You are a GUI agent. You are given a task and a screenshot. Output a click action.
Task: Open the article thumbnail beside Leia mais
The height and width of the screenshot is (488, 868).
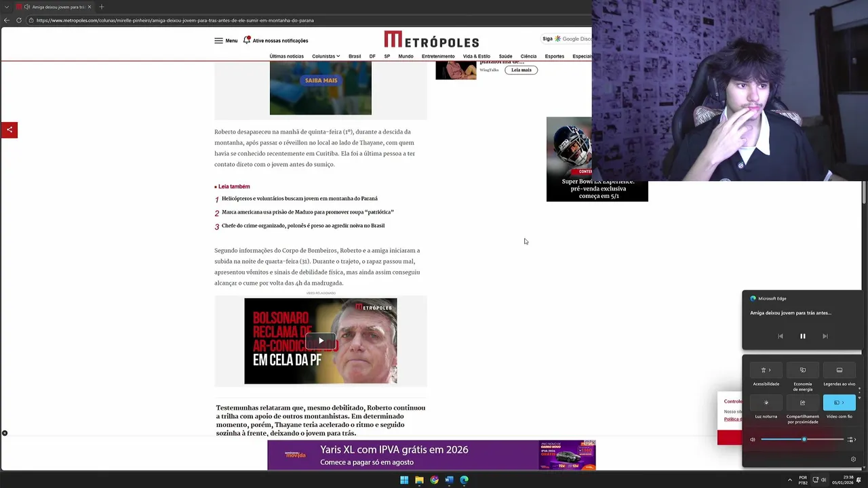coord(456,70)
